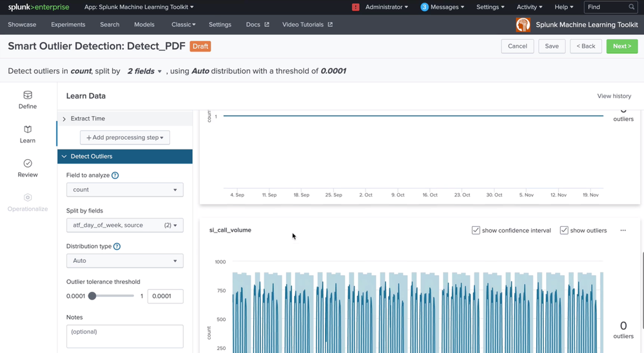The height and width of the screenshot is (353, 644).
Task: Toggle show outliers checkbox
Action: tap(564, 230)
